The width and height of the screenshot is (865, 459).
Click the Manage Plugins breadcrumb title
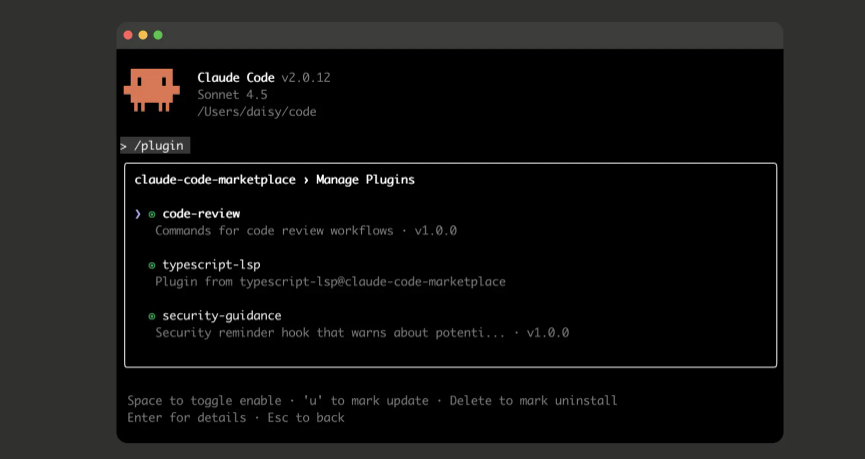tap(365, 180)
